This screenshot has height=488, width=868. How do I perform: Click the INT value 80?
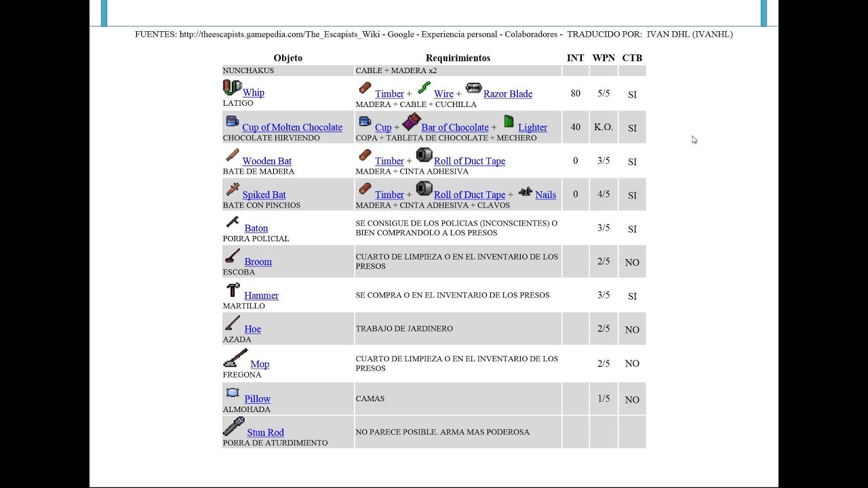point(575,94)
